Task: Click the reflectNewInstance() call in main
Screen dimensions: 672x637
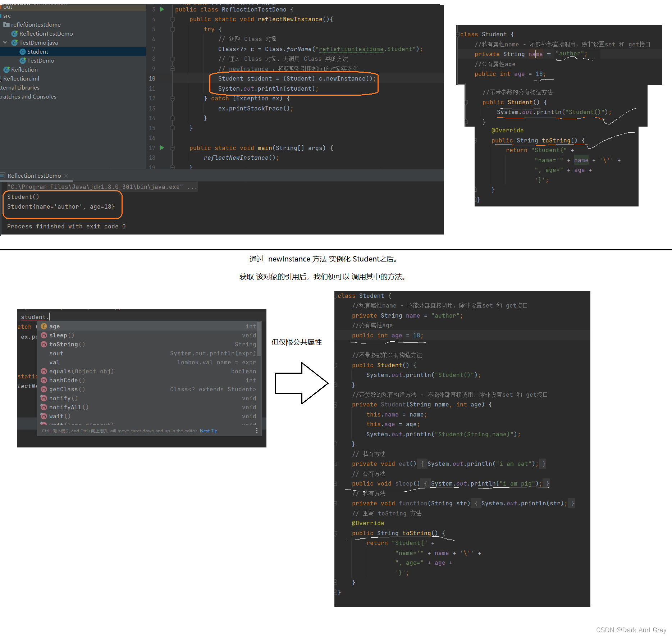Action: tap(241, 158)
